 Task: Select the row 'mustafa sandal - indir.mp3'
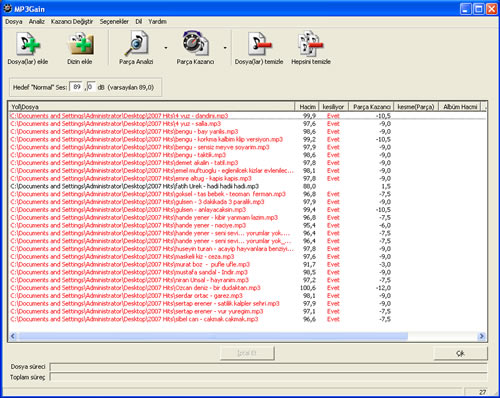click(x=247, y=272)
